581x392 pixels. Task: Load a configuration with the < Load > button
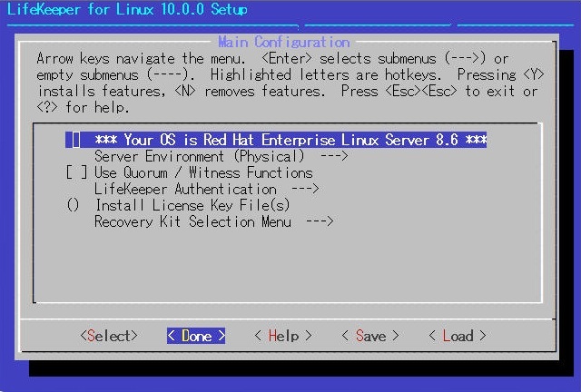[457, 337]
